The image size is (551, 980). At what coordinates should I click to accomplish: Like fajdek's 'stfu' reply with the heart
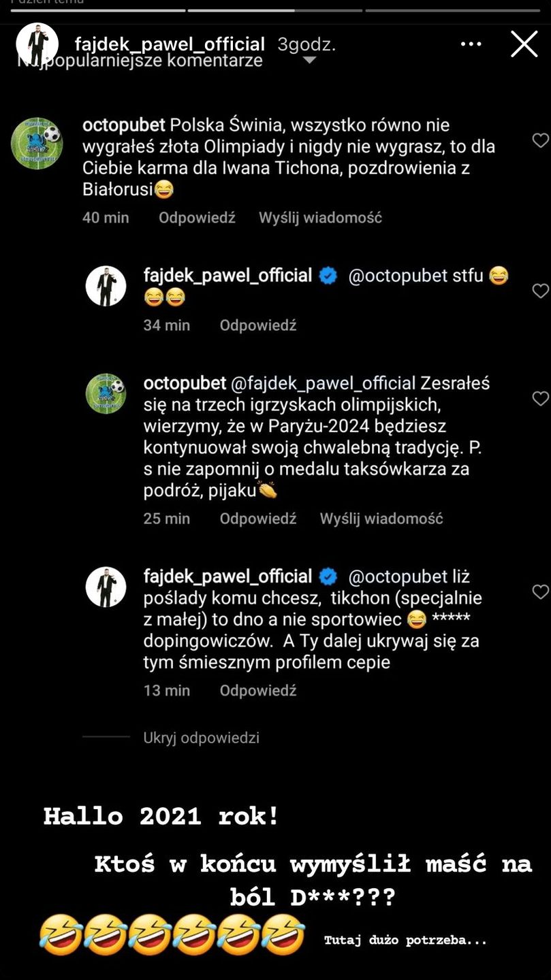(x=540, y=291)
